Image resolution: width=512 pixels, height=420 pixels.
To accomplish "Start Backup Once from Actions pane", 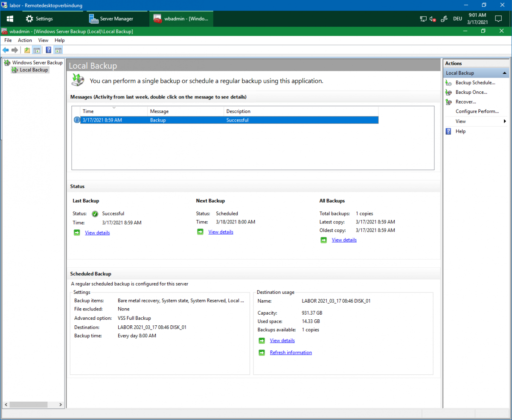I will (471, 92).
